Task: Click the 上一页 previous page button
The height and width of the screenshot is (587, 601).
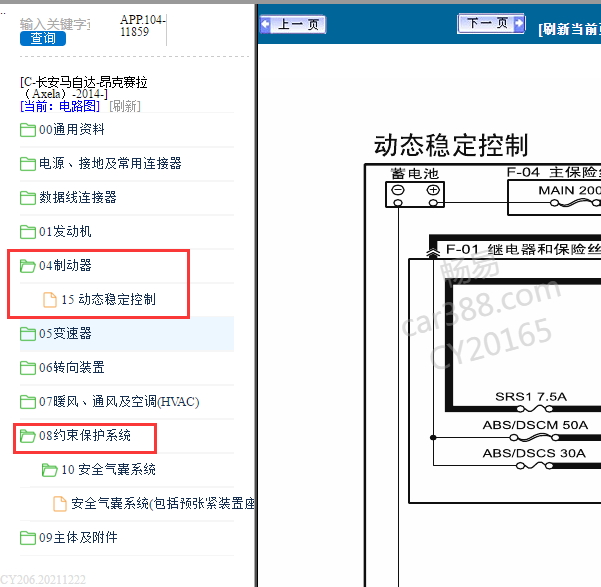Action: click(293, 25)
